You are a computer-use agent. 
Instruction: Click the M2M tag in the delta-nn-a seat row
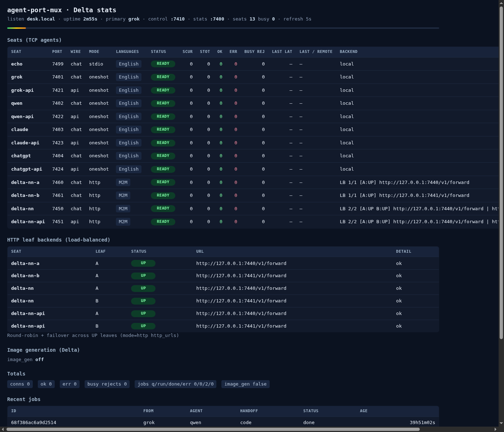(x=123, y=182)
